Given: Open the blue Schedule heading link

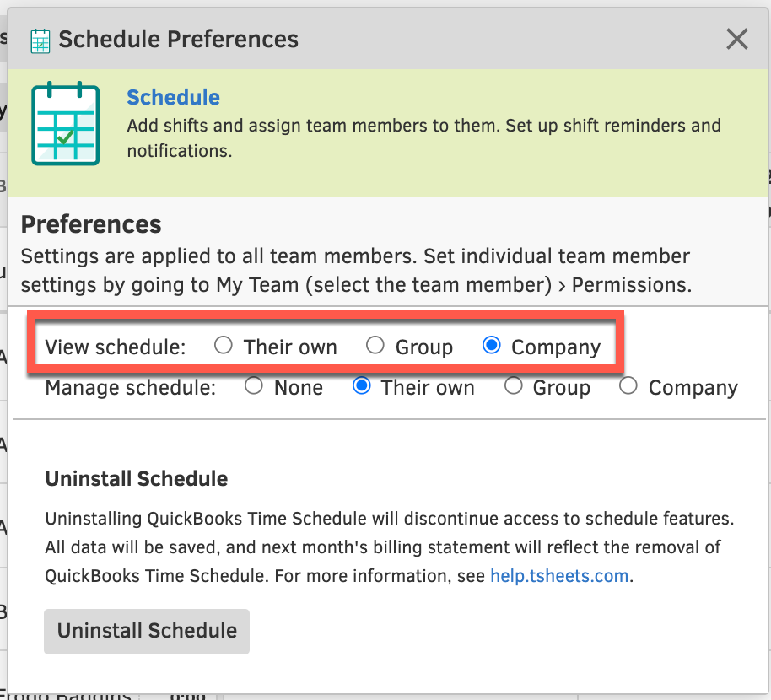Looking at the screenshot, I should (173, 97).
